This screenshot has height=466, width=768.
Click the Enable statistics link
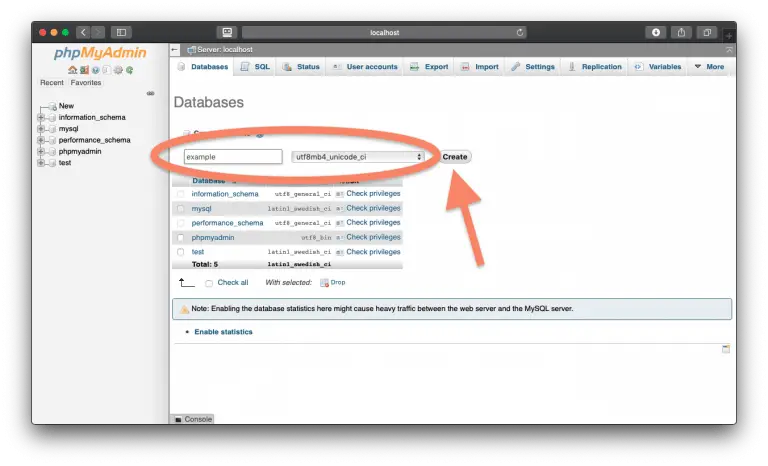click(x=223, y=332)
